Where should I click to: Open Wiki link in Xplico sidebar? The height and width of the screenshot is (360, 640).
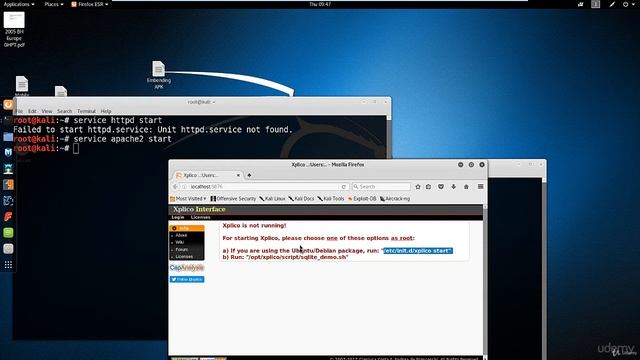click(x=180, y=242)
